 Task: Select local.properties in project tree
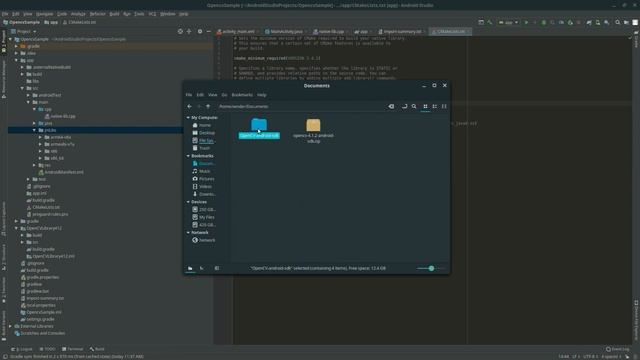pos(38,305)
